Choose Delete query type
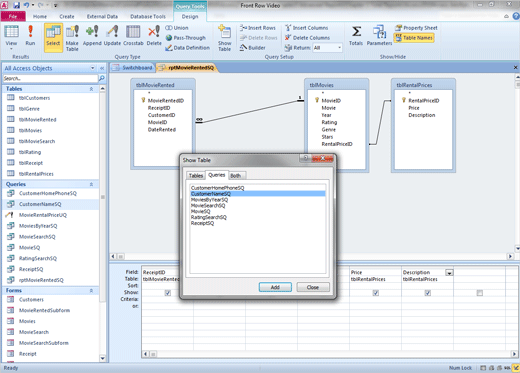Viewport: 520px width, 373px height. (x=154, y=35)
